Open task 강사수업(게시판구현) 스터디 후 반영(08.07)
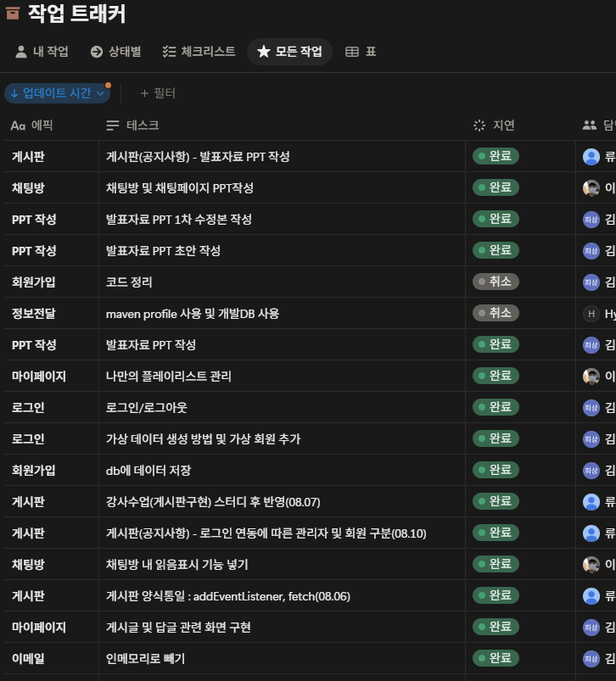The height and width of the screenshot is (681, 616). click(x=213, y=502)
